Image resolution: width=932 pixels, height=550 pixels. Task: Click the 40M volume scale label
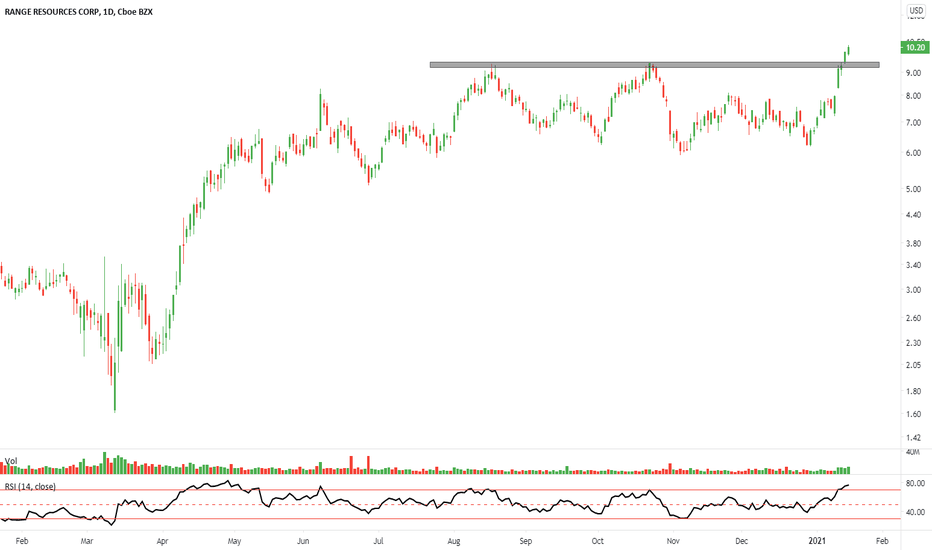pyautogui.click(x=913, y=452)
